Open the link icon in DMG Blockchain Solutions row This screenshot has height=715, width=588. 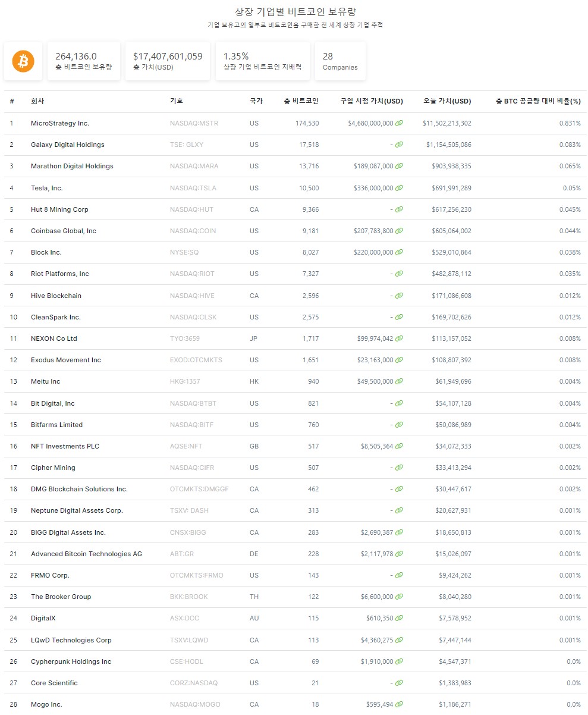click(x=399, y=489)
